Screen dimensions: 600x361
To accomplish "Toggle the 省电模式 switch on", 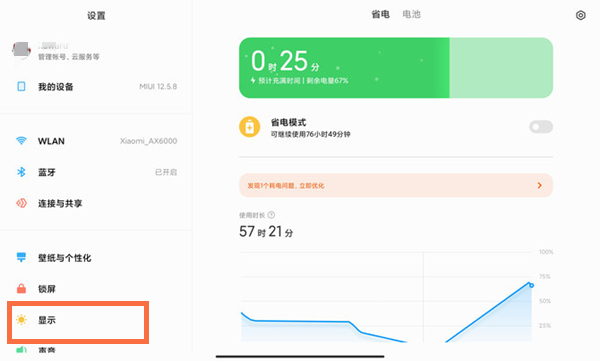I will point(541,127).
